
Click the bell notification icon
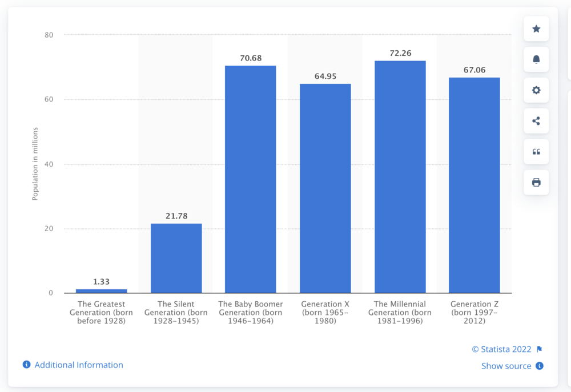(536, 59)
